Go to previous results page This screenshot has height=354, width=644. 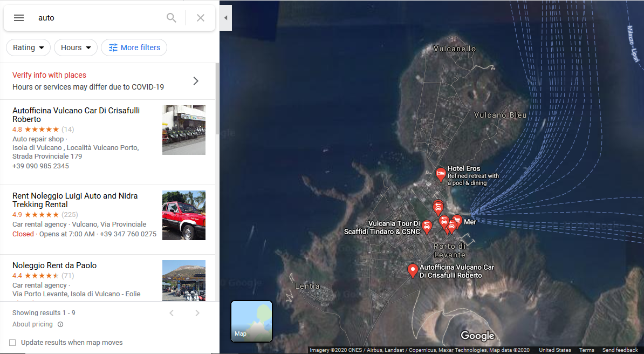(172, 313)
